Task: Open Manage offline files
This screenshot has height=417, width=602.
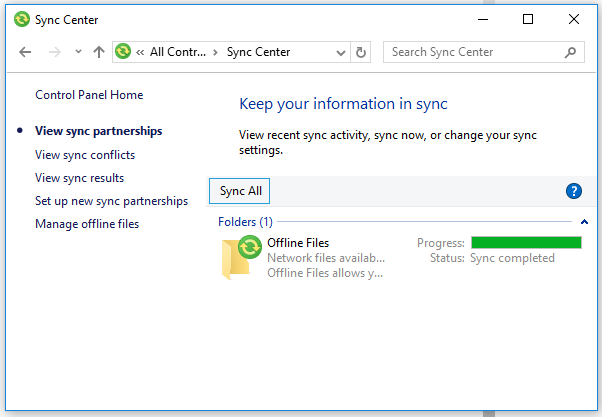Action: coord(87,224)
